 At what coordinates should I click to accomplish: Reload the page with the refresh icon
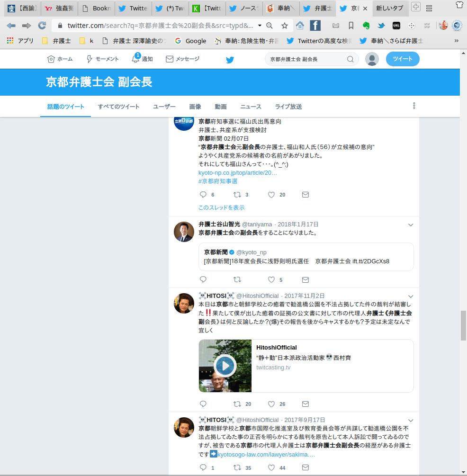pyautogui.click(x=42, y=26)
